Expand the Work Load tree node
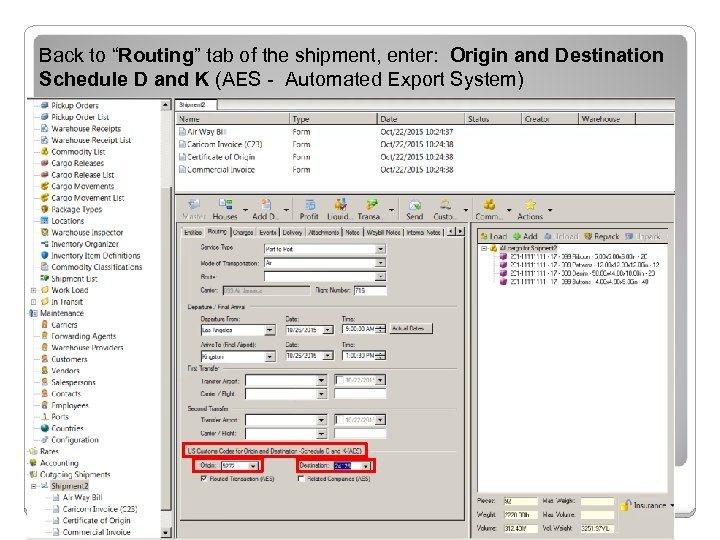 pyautogui.click(x=33, y=290)
